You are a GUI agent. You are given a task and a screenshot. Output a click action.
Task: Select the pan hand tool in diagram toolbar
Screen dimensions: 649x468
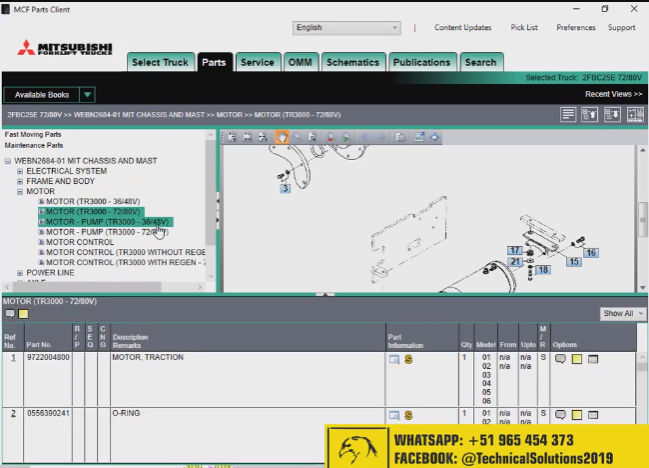pyautogui.click(x=282, y=137)
